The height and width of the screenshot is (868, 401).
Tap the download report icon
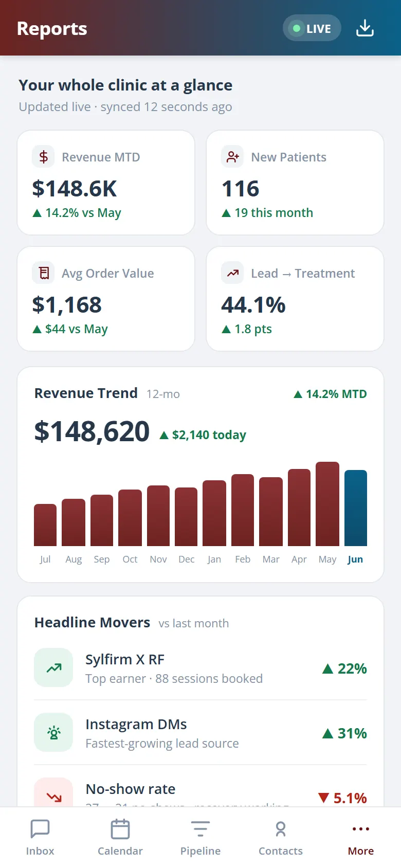coord(365,28)
